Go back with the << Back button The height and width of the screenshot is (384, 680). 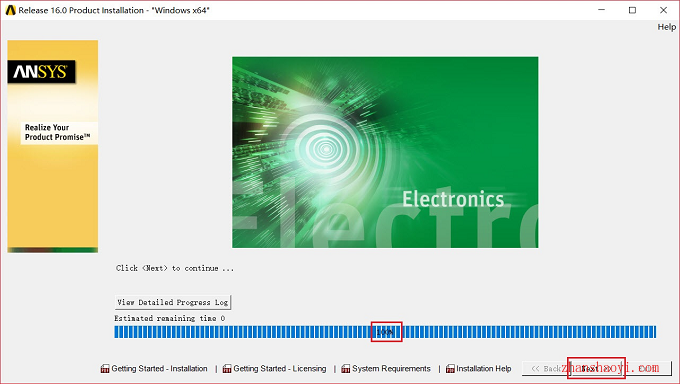tap(546, 368)
